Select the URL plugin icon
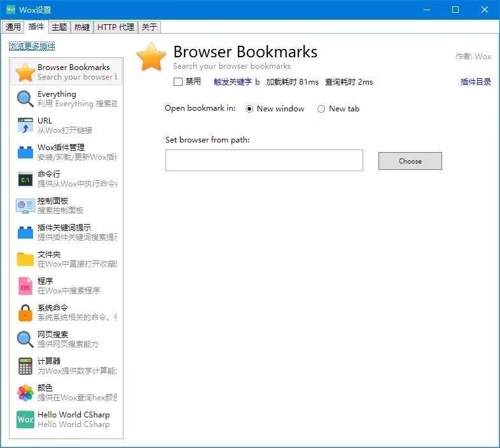Viewport: 500px width, 448px height. point(25,125)
